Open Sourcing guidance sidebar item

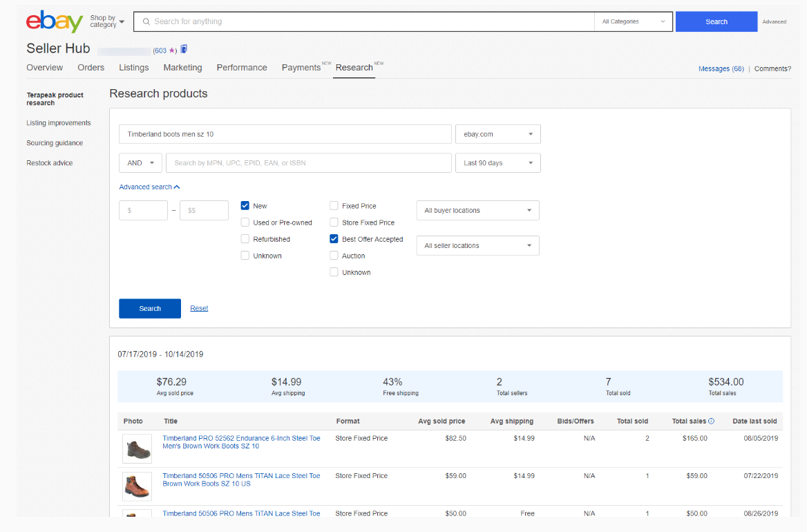(55, 143)
